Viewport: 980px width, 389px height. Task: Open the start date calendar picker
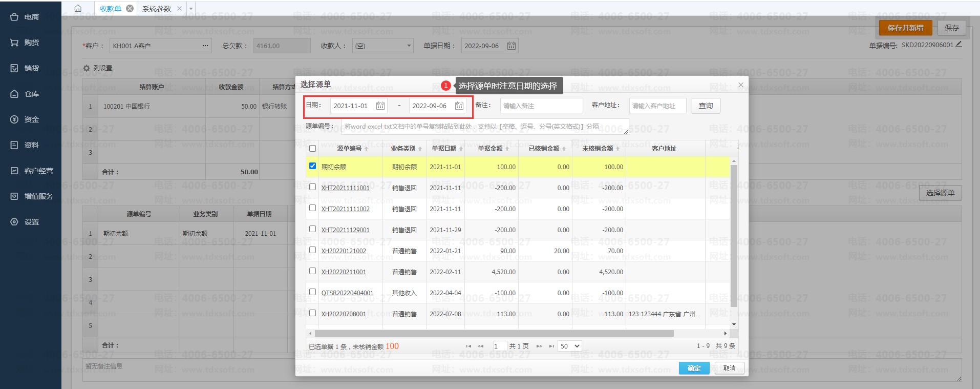click(x=380, y=106)
